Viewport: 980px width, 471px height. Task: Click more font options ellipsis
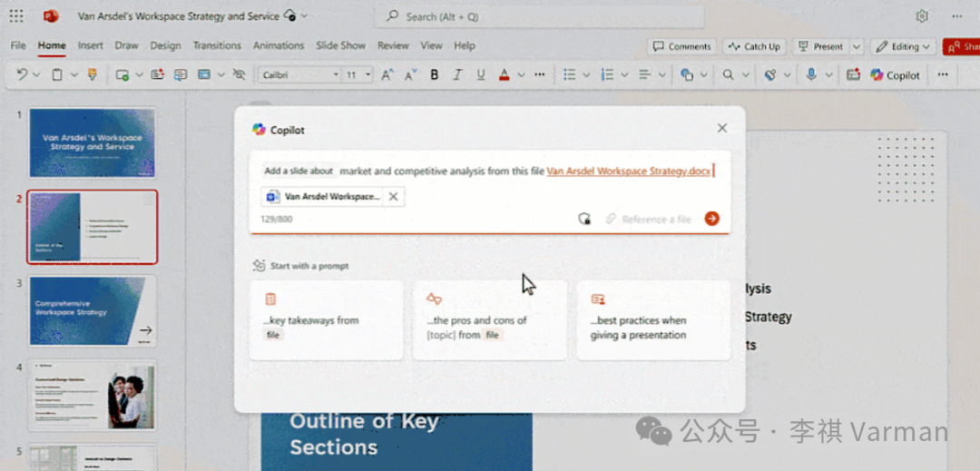pyautogui.click(x=540, y=75)
